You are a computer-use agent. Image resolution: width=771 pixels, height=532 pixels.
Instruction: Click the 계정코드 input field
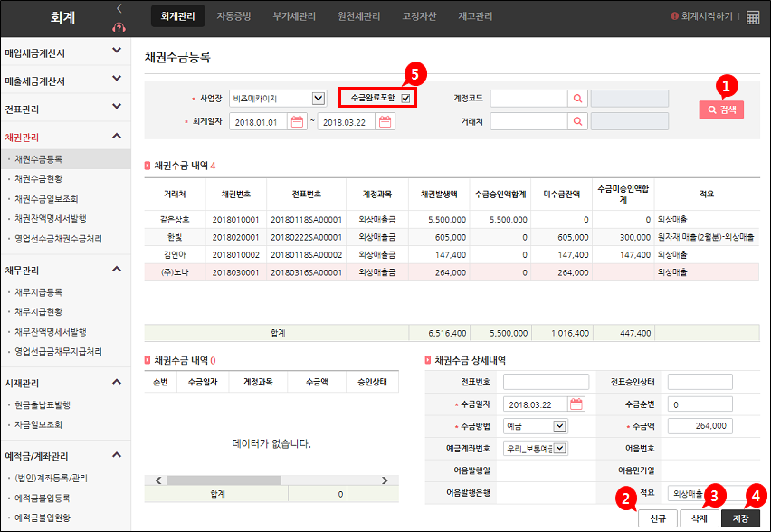[529, 99]
